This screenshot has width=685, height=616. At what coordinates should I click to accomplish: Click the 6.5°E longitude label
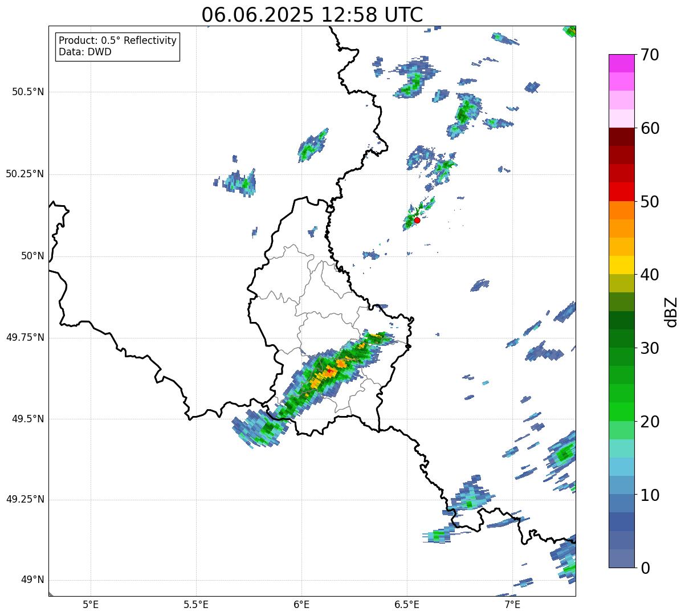pyautogui.click(x=407, y=604)
